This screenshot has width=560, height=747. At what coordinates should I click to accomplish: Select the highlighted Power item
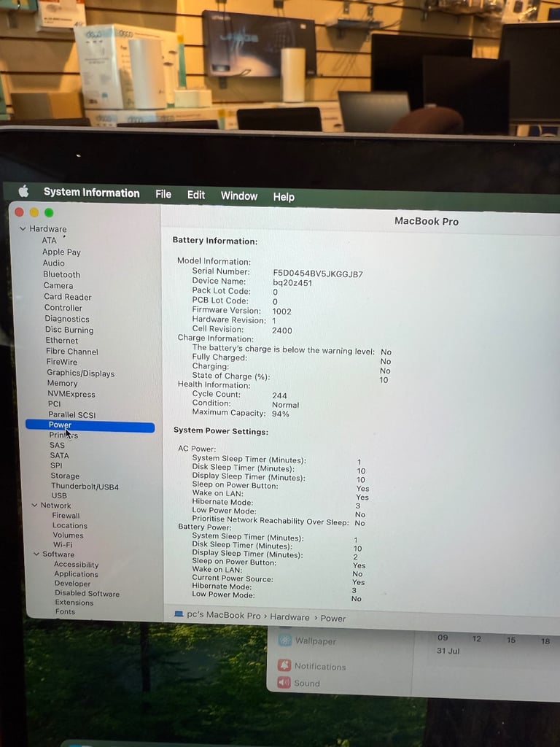90,425
